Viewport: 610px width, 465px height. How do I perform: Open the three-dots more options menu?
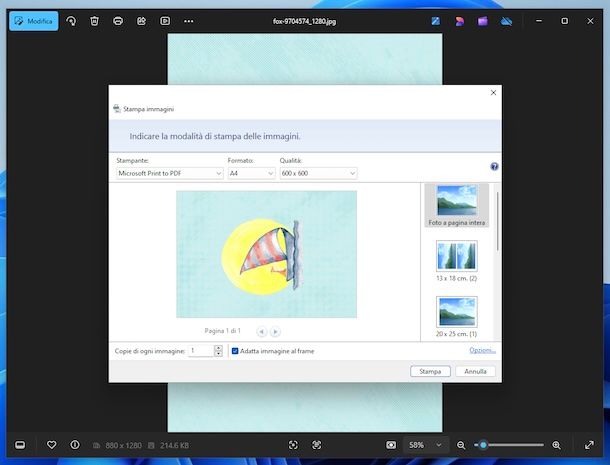click(189, 21)
